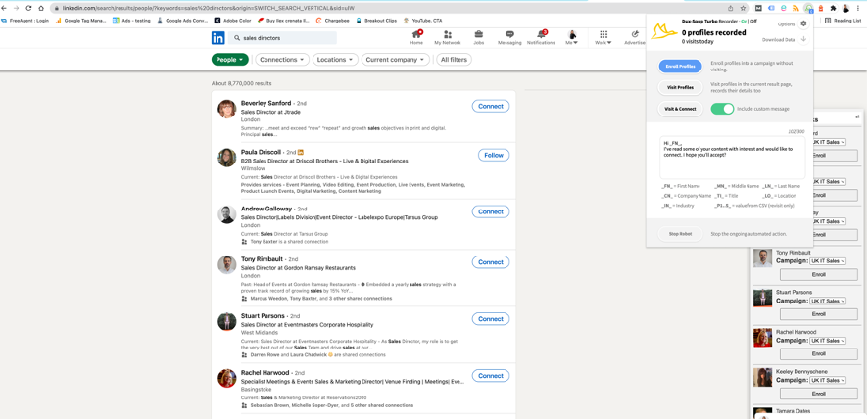
Task: Click Andrew Galloway's profile photo
Action: 227,214
